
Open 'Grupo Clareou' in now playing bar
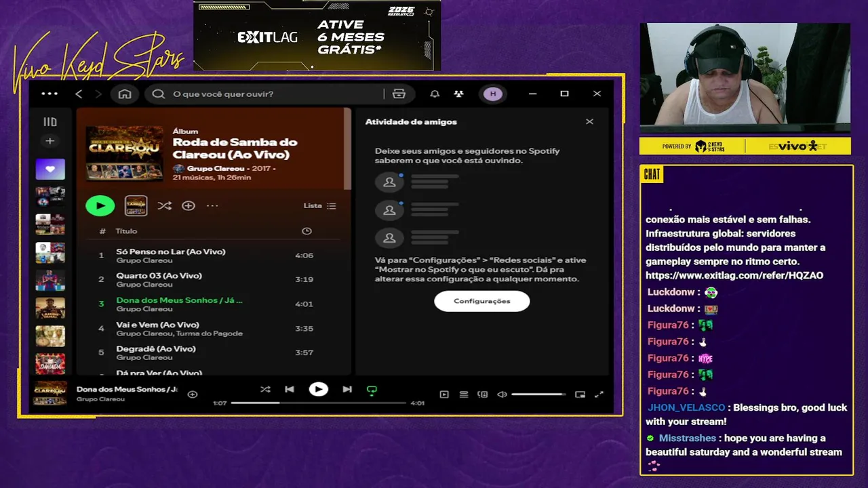(x=100, y=399)
